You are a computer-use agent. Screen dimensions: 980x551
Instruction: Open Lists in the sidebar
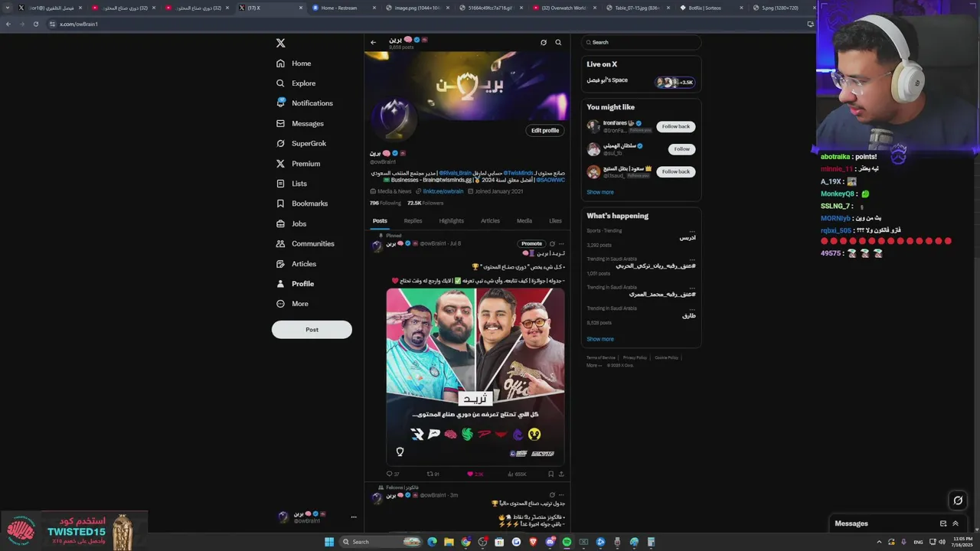pyautogui.click(x=292, y=184)
